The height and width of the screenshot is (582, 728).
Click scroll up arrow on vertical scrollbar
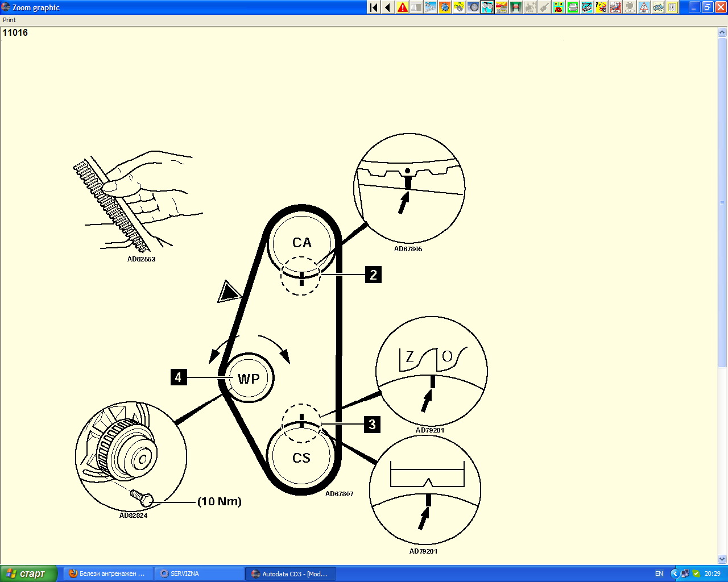(x=722, y=33)
